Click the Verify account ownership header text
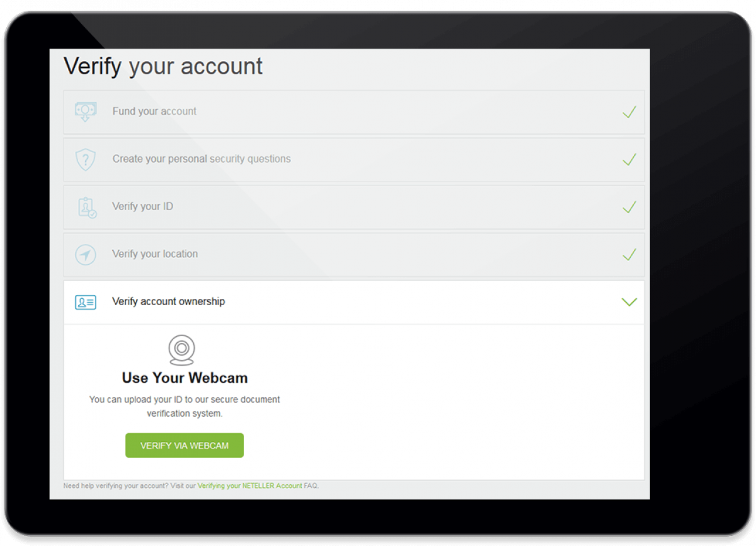756x546 pixels. (168, 301)
